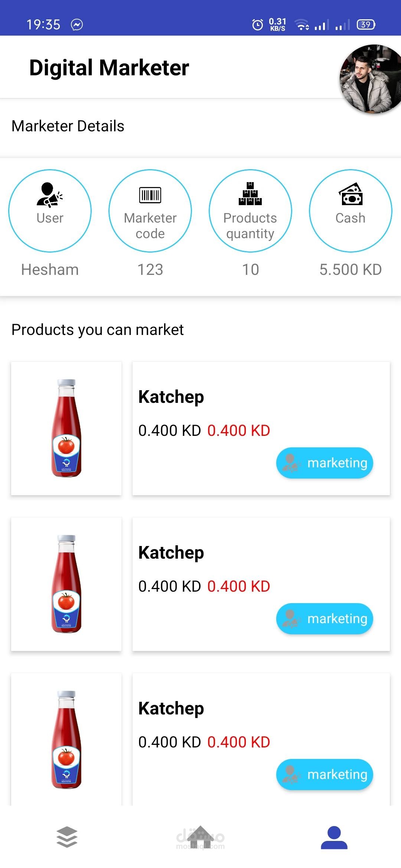The width and height of the screenshot is (401, 868).
Task: Open the profile photo avatar
Action: tap(369, 79)
